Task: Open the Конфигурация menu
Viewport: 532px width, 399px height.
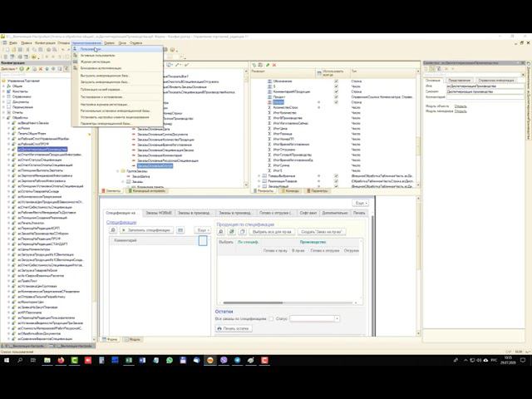Action: [x=45, y=43]
